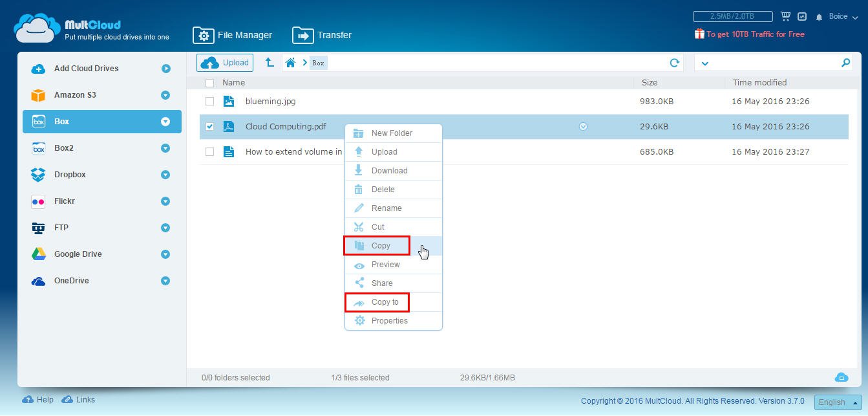This screenshot has height=416, width=868.
Task: Toggle the select-all checkbox in header
Action: point(209,83)
